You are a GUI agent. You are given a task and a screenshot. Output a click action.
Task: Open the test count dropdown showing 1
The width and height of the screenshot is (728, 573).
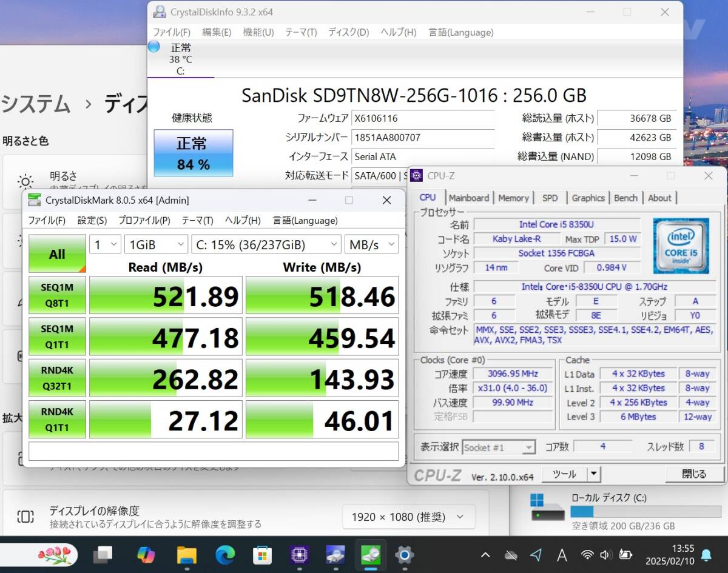pos(105,244)
